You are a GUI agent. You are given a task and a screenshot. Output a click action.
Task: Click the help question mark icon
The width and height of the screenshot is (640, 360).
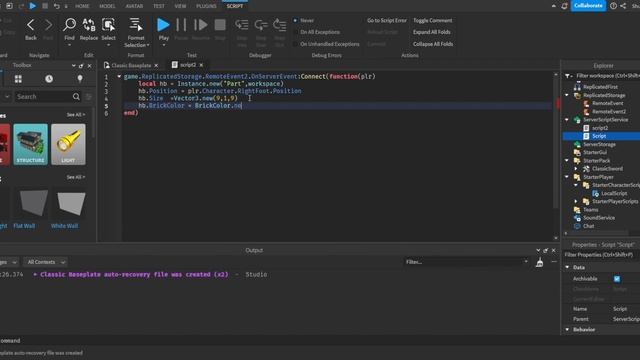click(613, 6)
